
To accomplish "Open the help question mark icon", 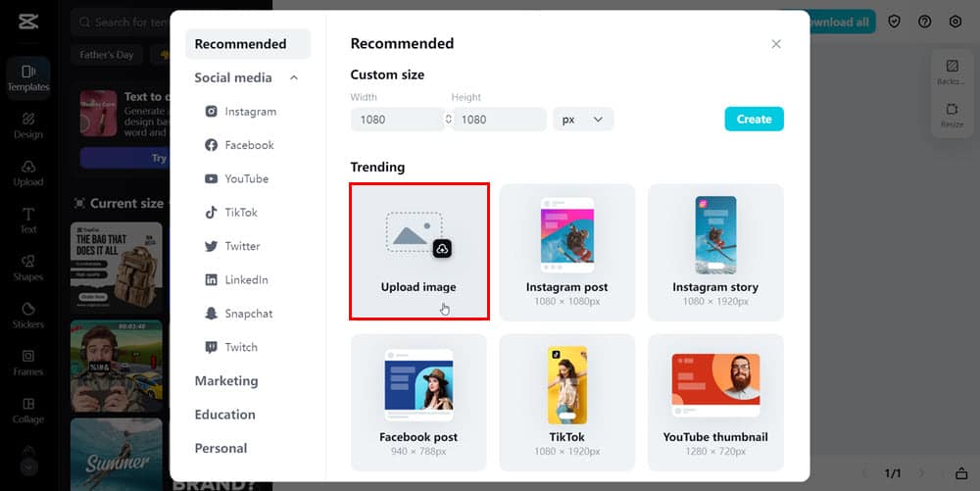I will [x=925, y=22].
